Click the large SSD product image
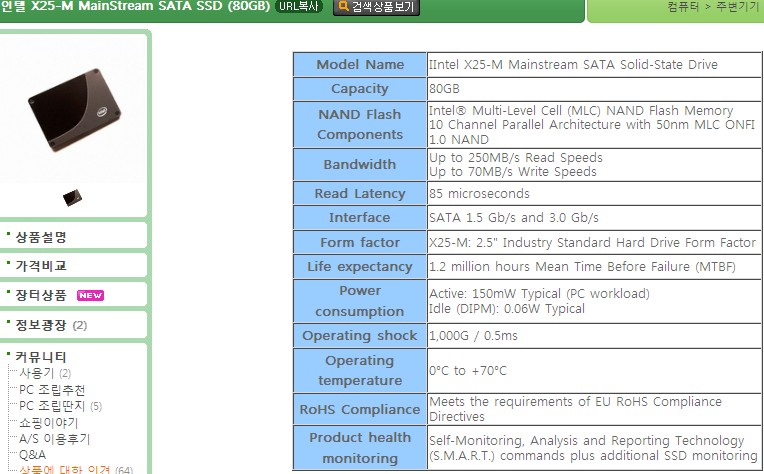 point(75,110)
